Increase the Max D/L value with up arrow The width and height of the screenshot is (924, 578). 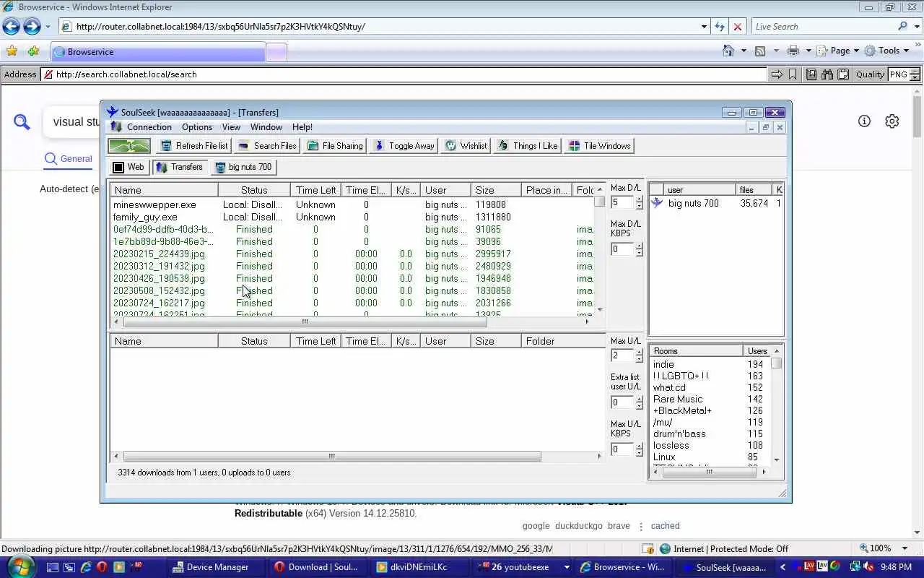[x=639, y=199]
